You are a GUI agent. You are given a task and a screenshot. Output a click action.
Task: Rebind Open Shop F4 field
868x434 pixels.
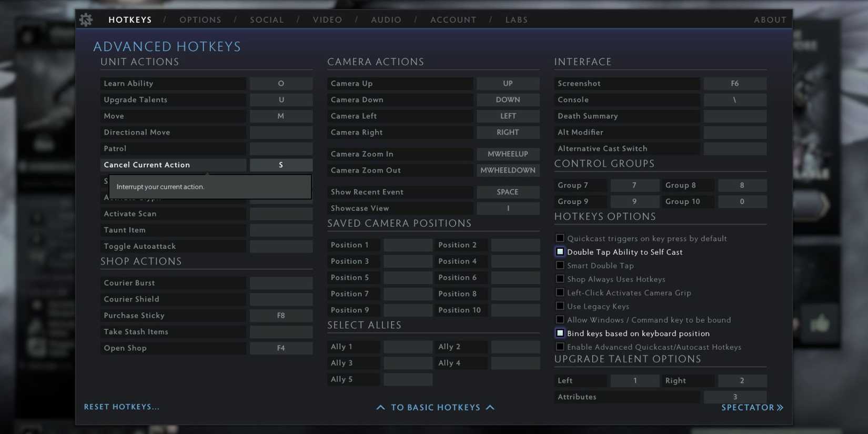point(281,348)
